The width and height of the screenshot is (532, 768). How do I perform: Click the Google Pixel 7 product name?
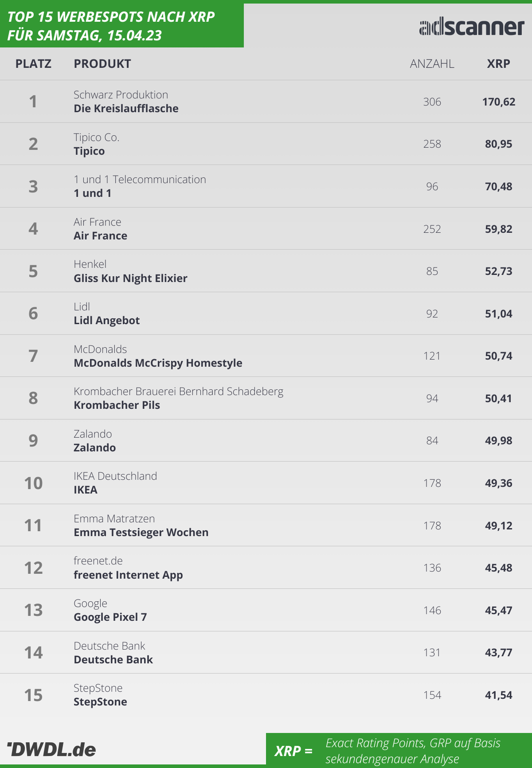[x=110, y=617]
